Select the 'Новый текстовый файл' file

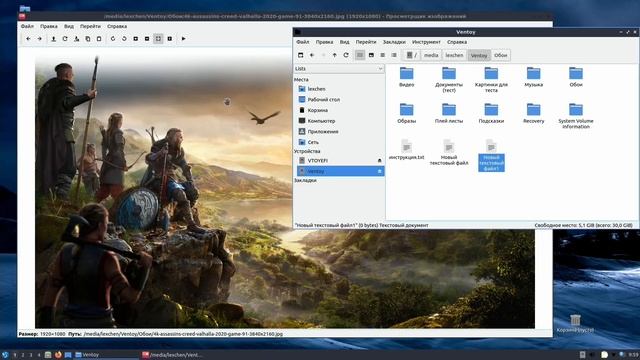click(x=449, y=152)
